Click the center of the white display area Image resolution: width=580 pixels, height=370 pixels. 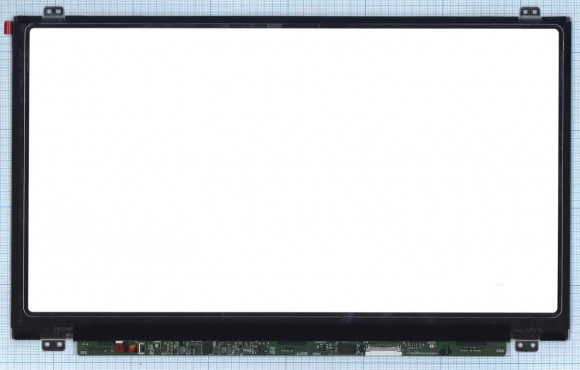tap(293, 170)
